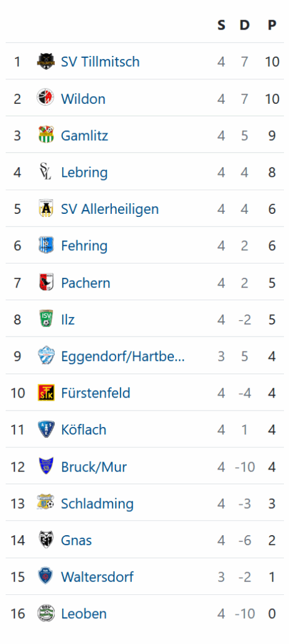
Task: Click the P points column header
Action: point(272,25)
